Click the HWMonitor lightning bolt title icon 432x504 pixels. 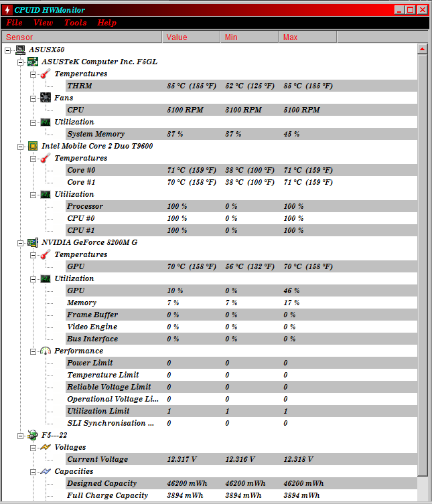(7, 9)
